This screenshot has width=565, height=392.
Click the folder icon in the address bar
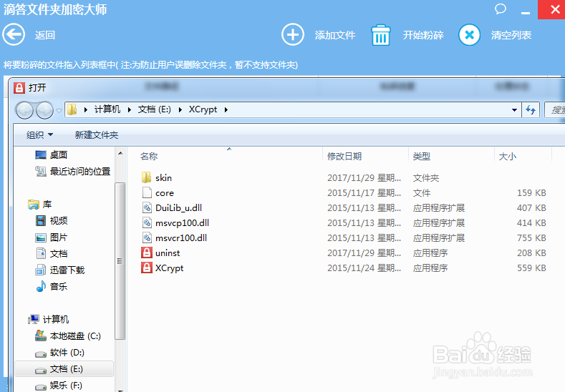point(72,109)
